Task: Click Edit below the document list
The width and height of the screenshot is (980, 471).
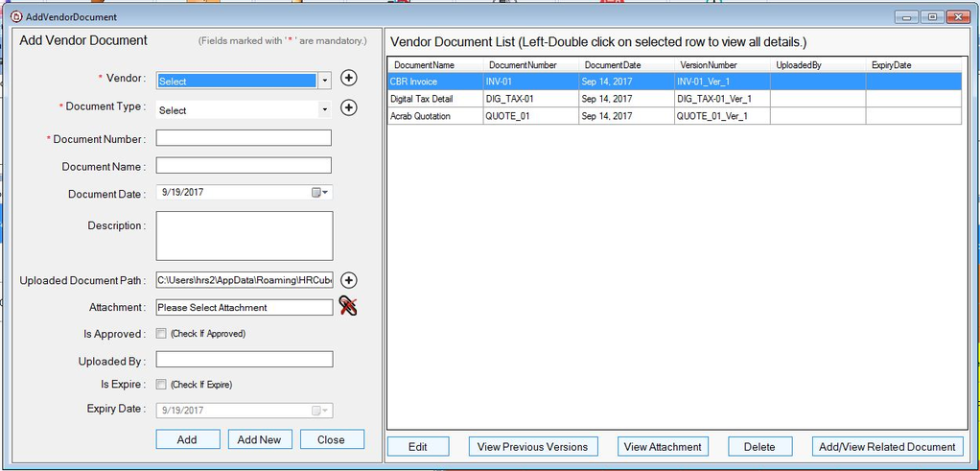Action: pyautogui.click(x=418, y=447)
